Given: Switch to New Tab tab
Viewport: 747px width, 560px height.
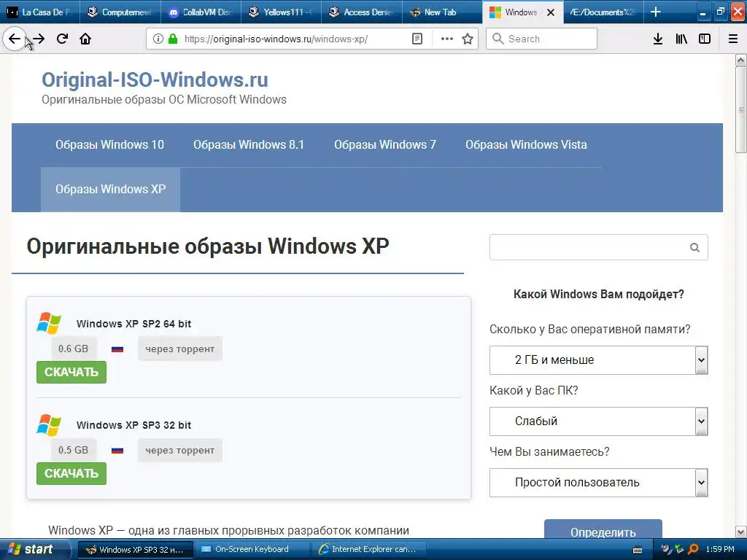Looking at the screenshot, I should 442,12.
